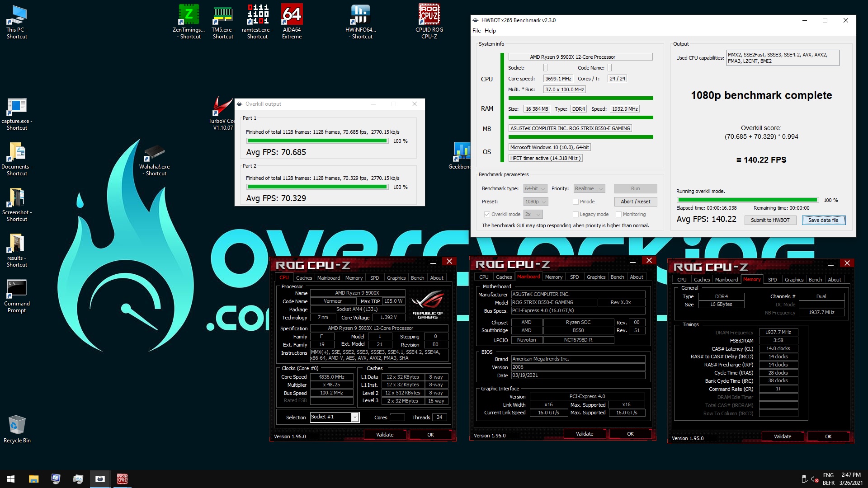The height and width of the screenshot is (488, 868).
Task: Click AMD Ryzen 9 5900X processor name field
Action: 580,57
